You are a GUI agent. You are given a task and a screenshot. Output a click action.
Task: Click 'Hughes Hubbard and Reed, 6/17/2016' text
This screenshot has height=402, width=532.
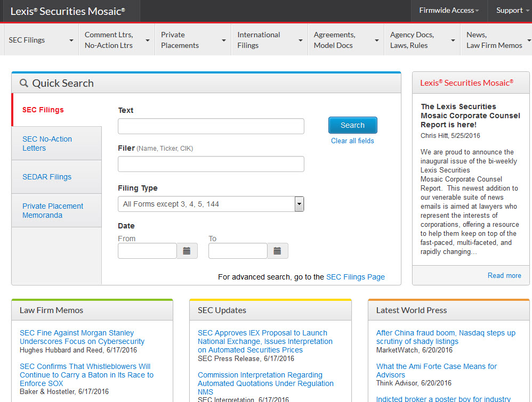78,350
